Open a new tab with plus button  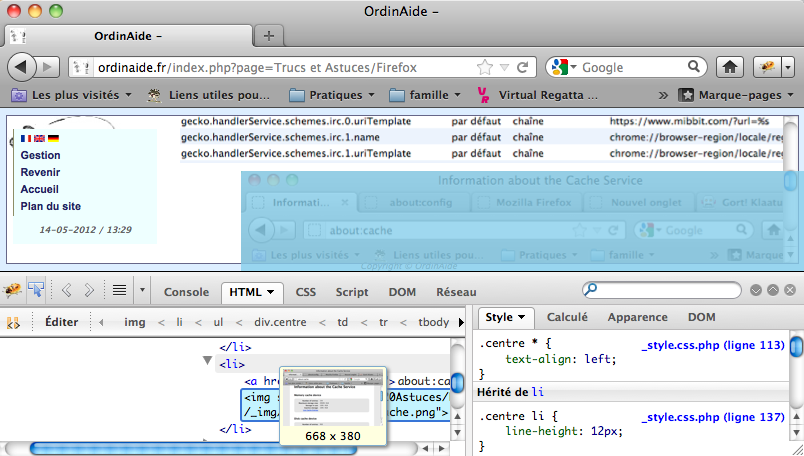click(x=269, y=35)
